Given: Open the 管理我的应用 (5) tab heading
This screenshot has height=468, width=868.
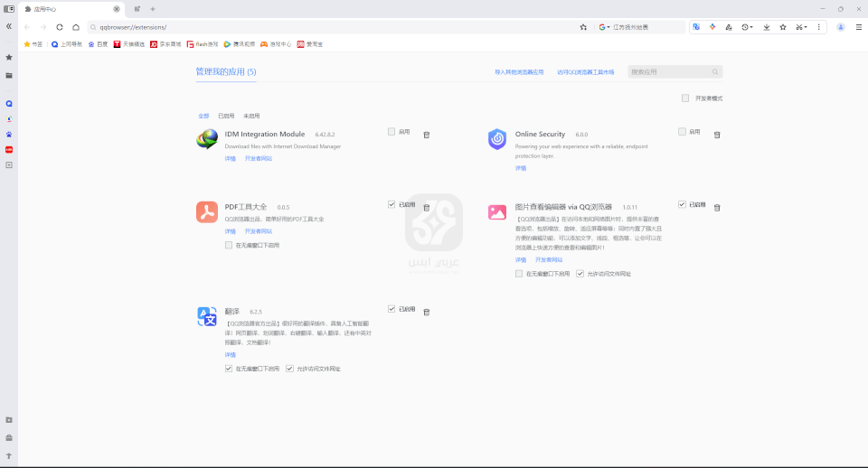Looking at the screenshot, I should (x=226, y=72).
